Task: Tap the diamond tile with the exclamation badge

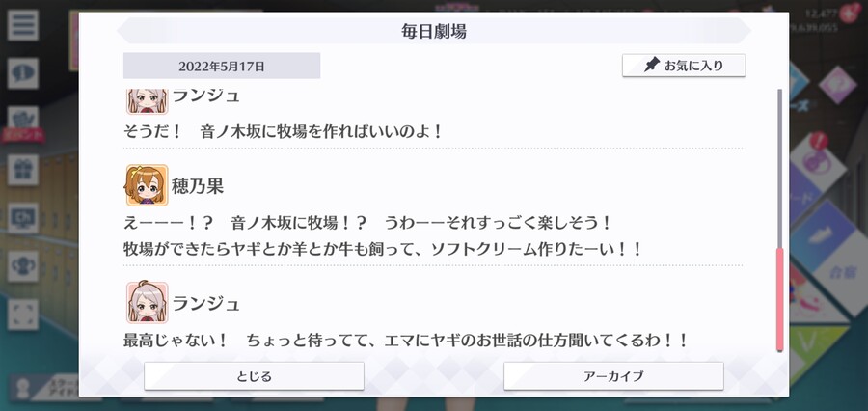Action: tap(815, 160)
